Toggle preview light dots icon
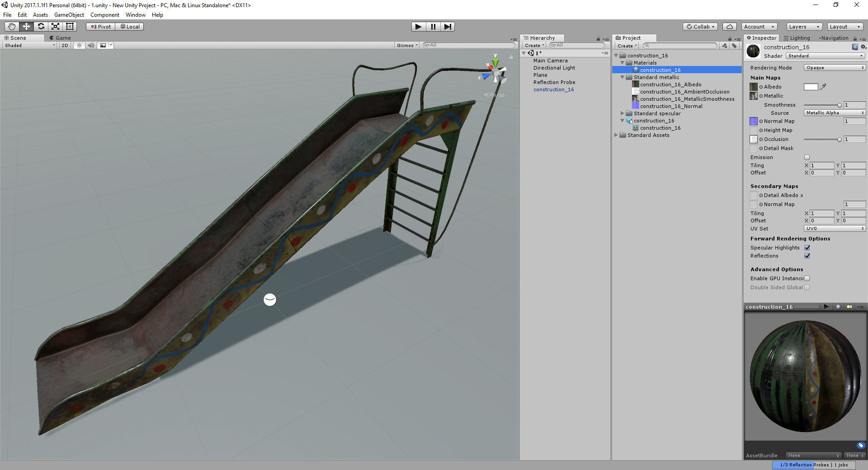 click(x=849, y=307)
